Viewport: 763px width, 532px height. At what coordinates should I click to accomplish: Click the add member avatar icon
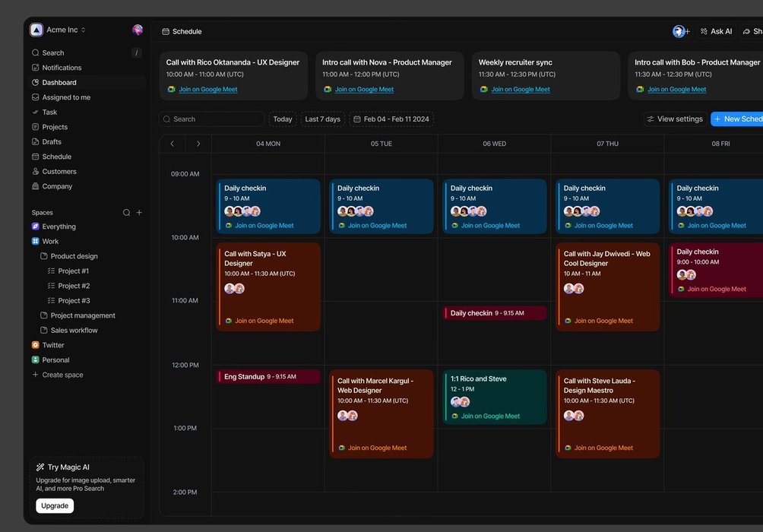[681, 32]
